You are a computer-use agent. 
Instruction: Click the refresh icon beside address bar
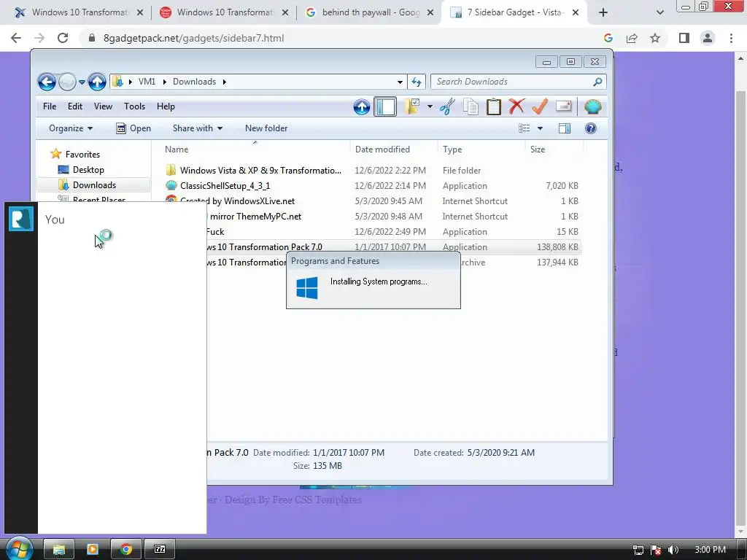[417, 82]
